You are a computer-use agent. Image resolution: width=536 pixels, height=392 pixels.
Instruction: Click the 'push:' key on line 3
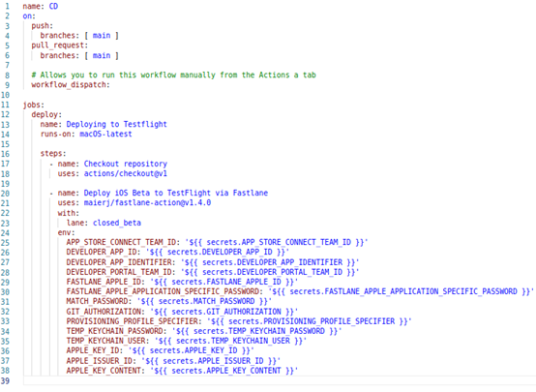(x=43, y=26)
